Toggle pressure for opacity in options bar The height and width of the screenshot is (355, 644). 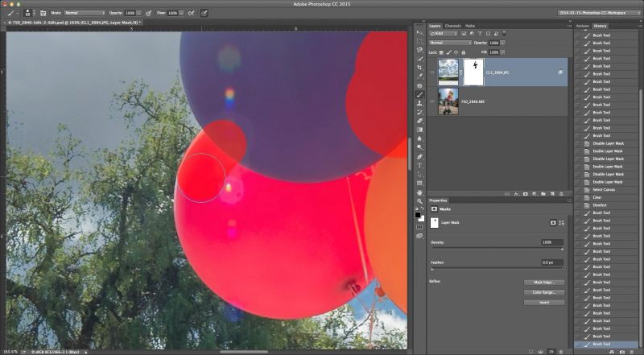[148, 13]
